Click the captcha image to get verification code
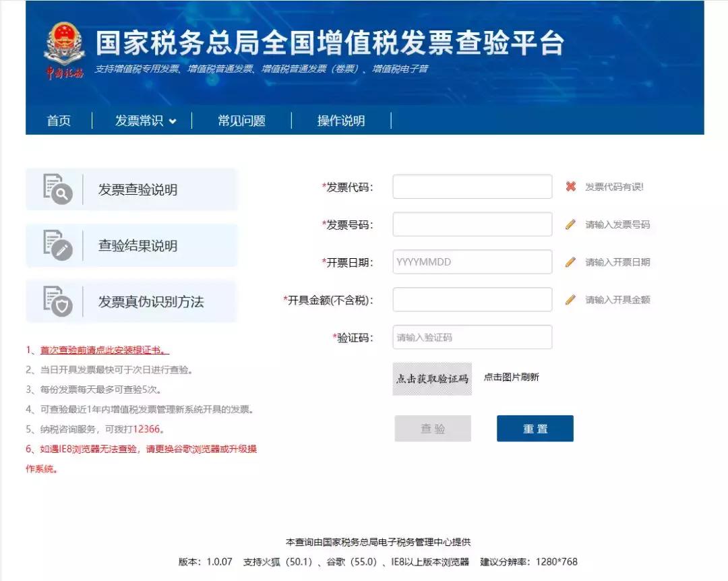728x581 pixels. [x=433, y=378]
